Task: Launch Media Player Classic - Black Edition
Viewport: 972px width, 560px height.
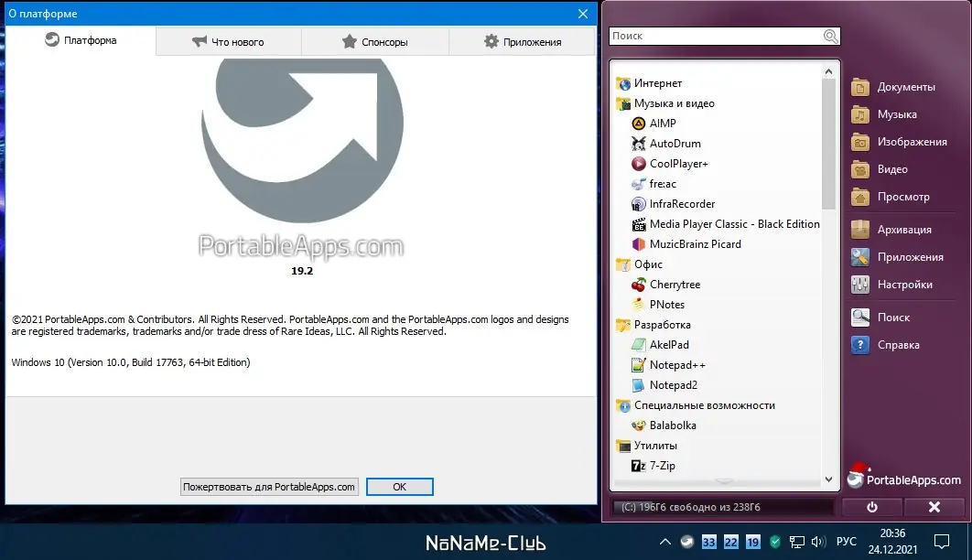Action: tap(725, 223)
